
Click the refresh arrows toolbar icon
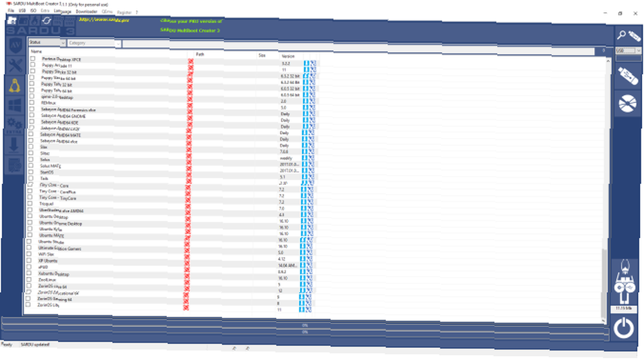(x=46, y=20)
